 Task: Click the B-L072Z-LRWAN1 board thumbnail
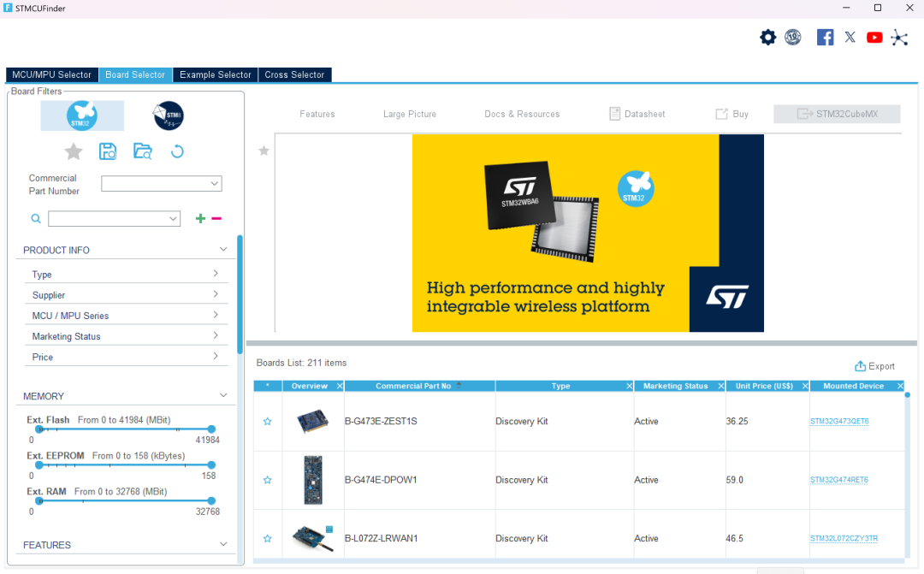pos(313,538)
